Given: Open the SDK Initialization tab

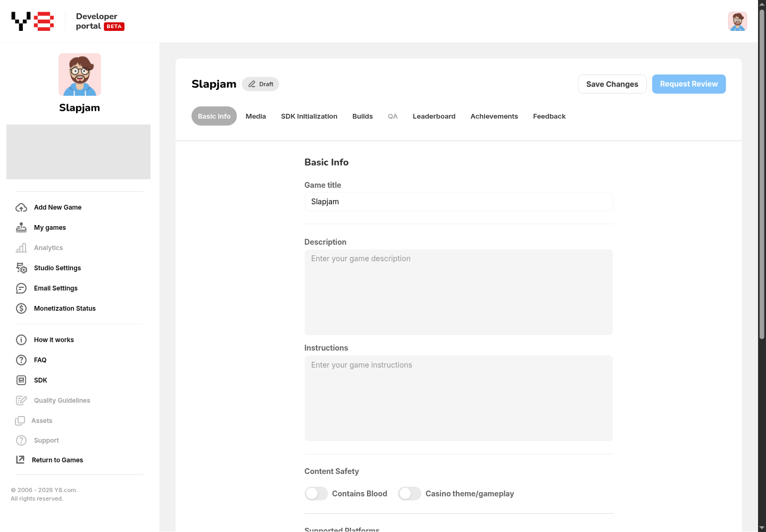Looking at the screenshot, I should click(309, 117).
